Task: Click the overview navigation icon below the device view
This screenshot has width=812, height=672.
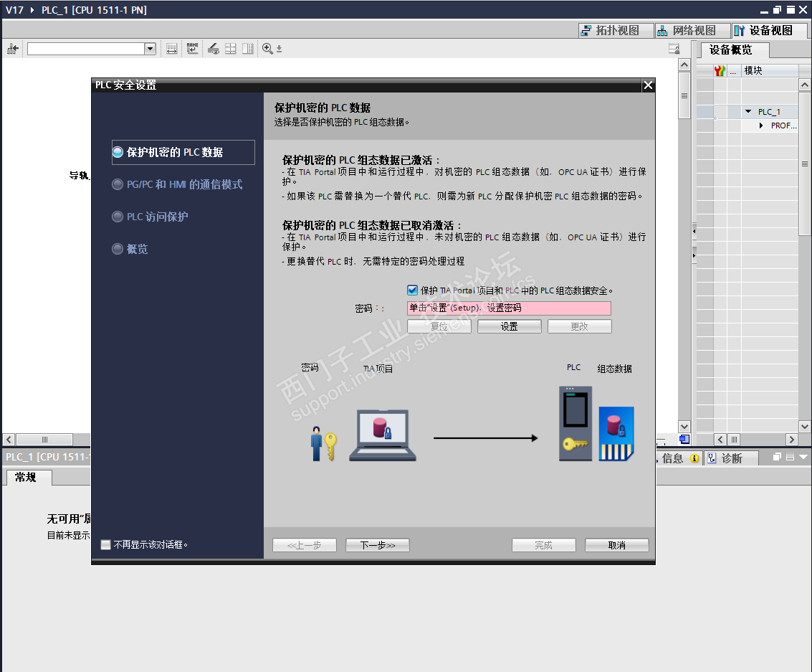Action: (x=684, y=440)
